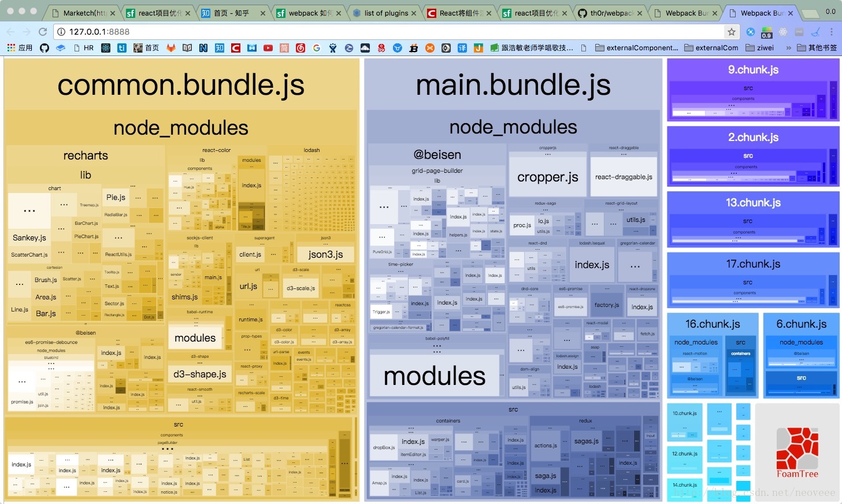Click the Sankey.js module cell
The height and width of the screenshot is (504, 842).
point(29,238)
